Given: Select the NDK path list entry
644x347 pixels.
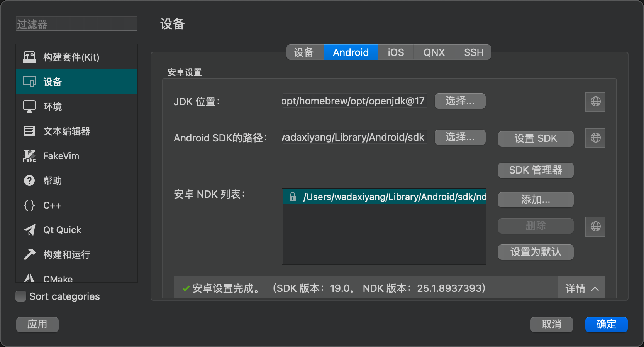Looking at the screenshot, I should coord(384,197).
